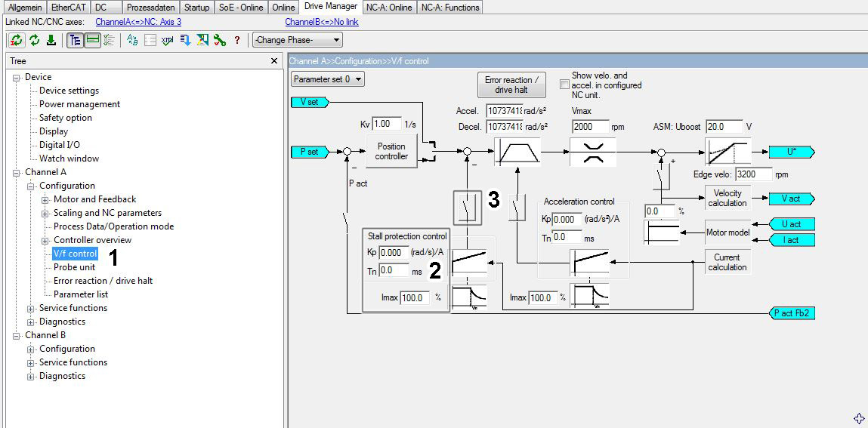Follow the ChannelA<=>NC: Axis 3 link
Viewport: 868px width, 428px height.
point(138,22)
